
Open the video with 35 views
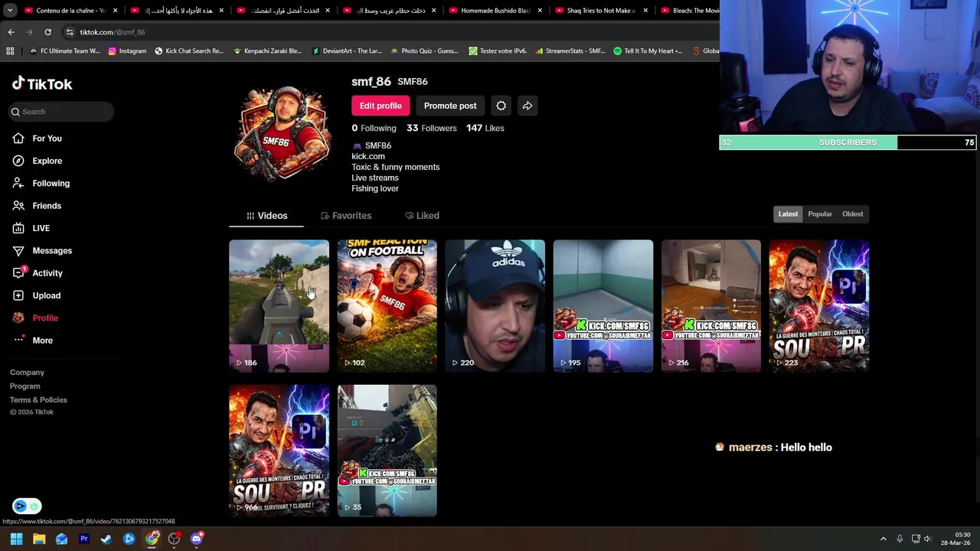tap(387, 451)
